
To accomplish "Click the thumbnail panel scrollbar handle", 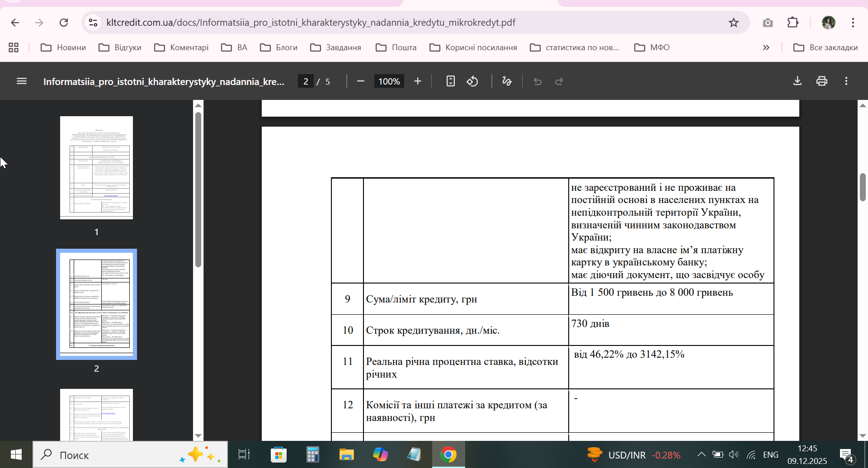I will tap(198, 190).
